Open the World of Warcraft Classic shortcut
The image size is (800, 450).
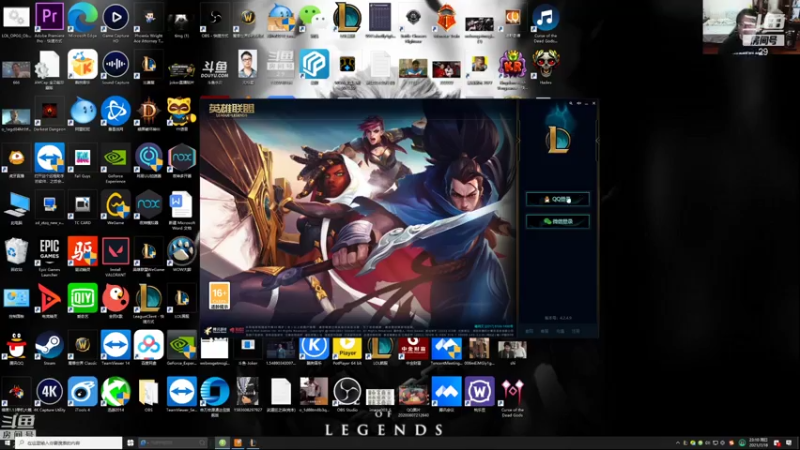(x=83, y=345)
